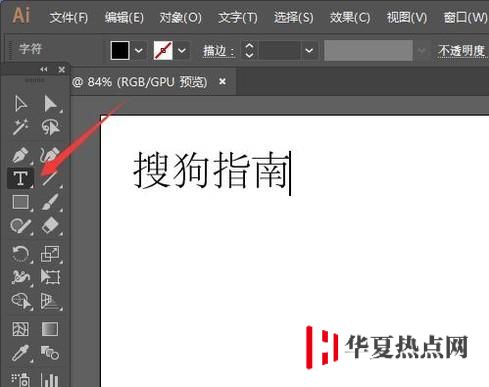489x387 pixels.
Task: Open the 文字(T) menu
Action: pyautogui.click(x=238, y=18)
